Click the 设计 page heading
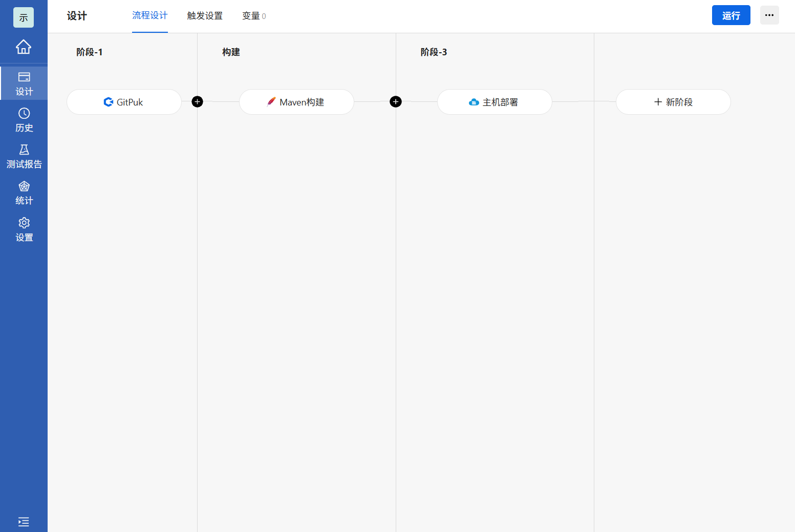Screen dimensions: 795x532 [77, 16]
